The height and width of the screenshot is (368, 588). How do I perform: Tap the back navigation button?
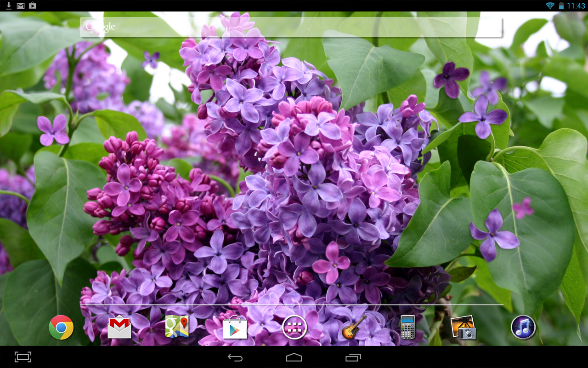point(235,357)
